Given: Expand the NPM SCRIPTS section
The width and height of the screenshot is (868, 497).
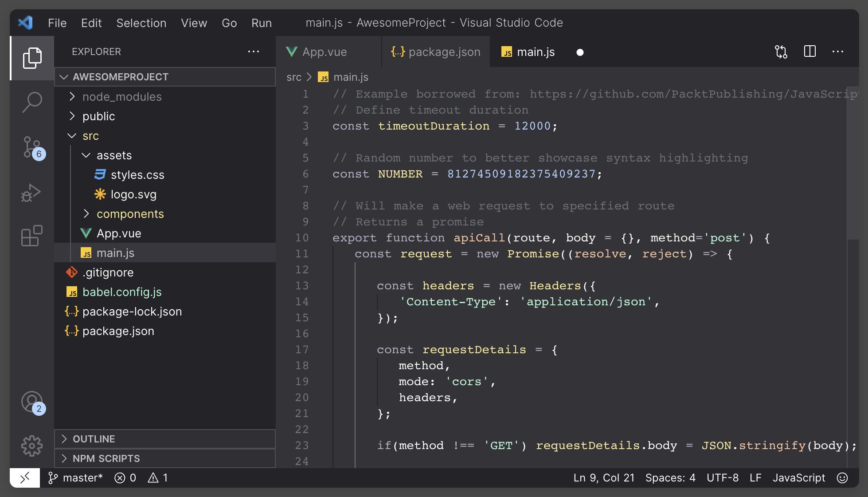Looking at the screenshot, I should [106, 458].
